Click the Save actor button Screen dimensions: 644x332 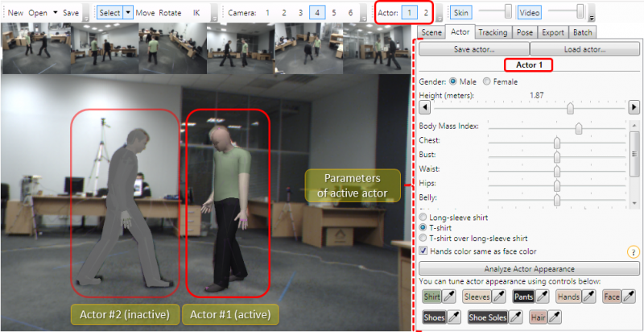(x=474, y=49)
